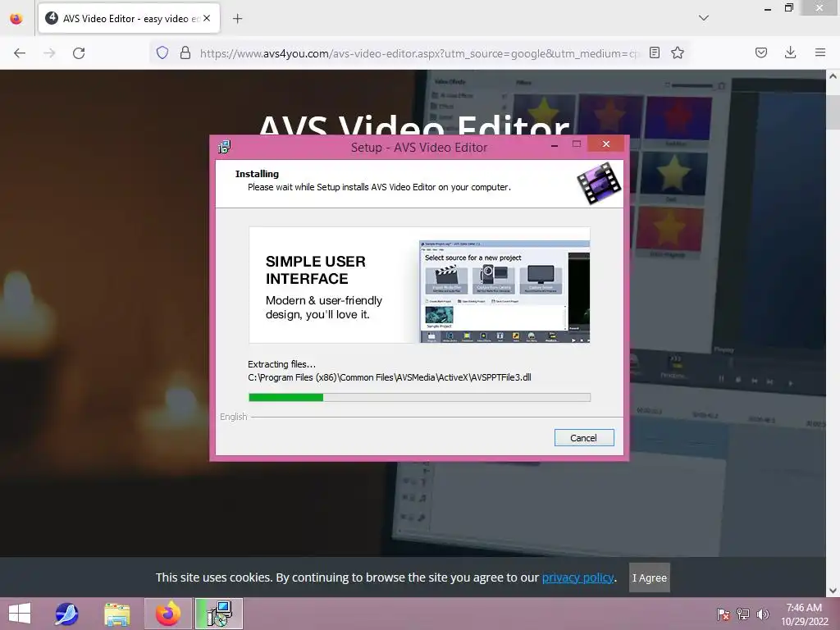Click the avs4you.com URL address bar

(x=419, y=53)
